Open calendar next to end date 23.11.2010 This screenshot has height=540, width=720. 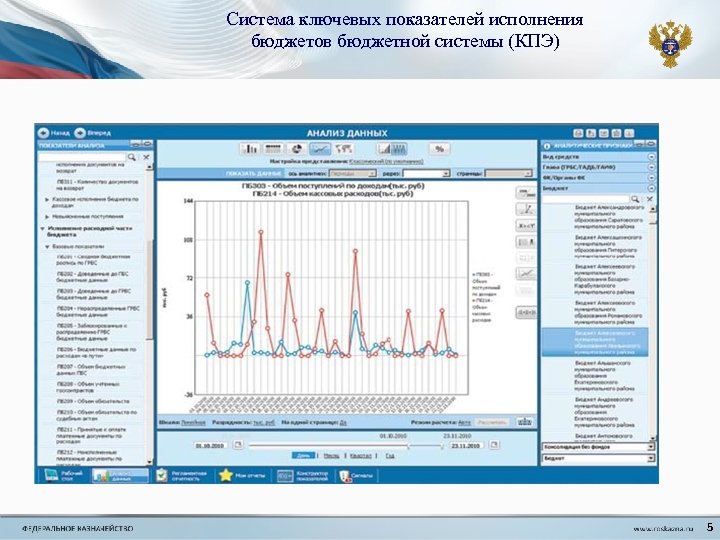tap(494, 445)
